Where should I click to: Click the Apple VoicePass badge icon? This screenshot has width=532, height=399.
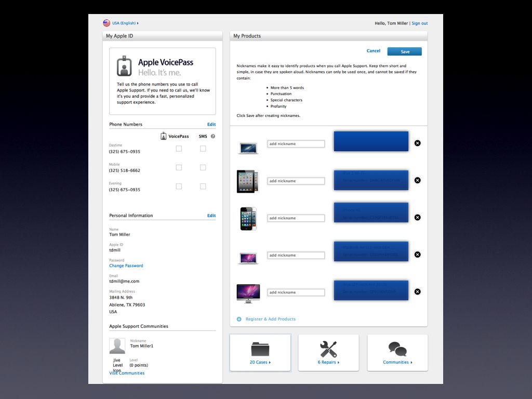click(124, 66)
